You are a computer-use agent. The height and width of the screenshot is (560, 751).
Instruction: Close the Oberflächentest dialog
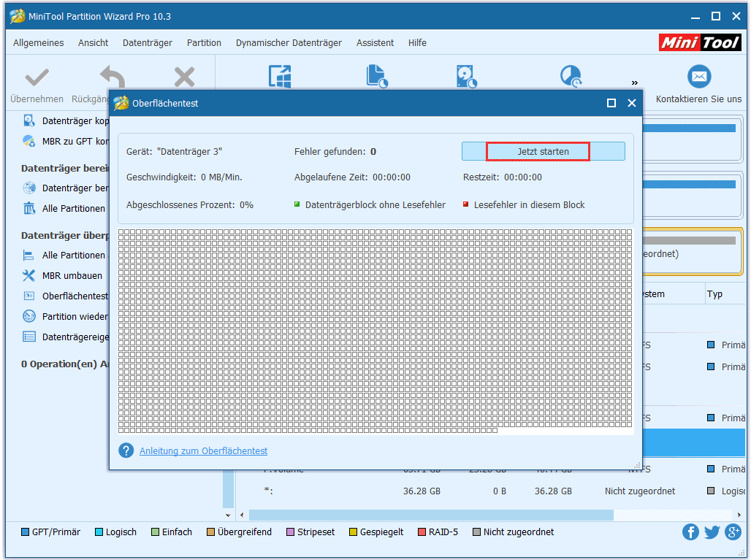click(x=632, y=103)
